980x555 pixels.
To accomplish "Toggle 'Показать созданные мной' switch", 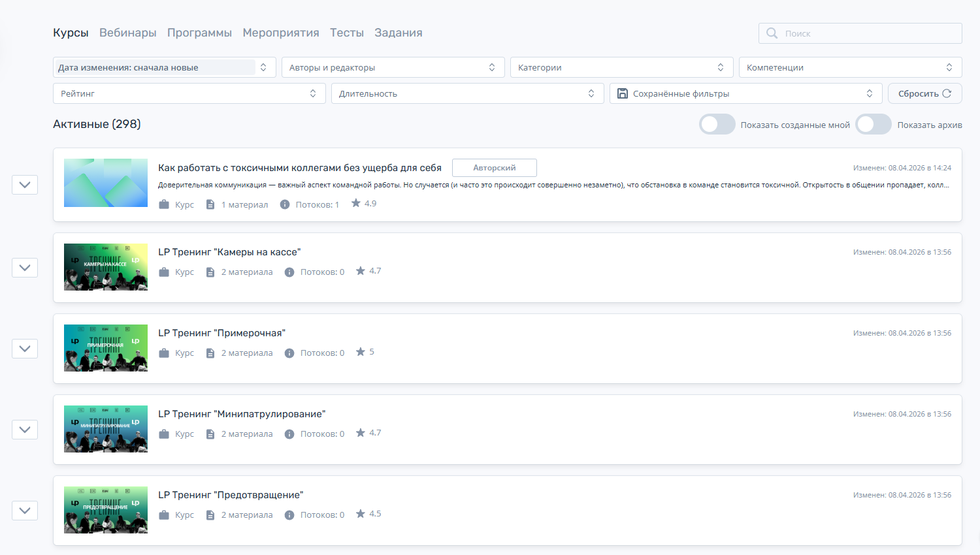I will click(x=717, y=124).
